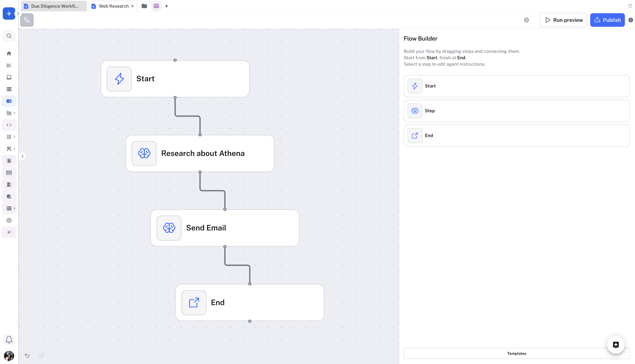This screenshot has height=364, width=635.
Task: Expand the apps grid sidebar chevron
Action: 15,137
